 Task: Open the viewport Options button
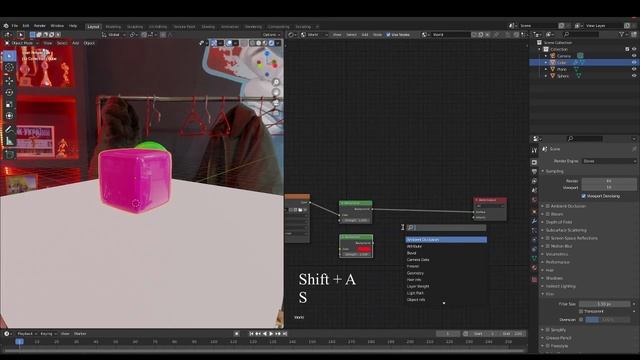pyautogui.click(x=271, y=35)
